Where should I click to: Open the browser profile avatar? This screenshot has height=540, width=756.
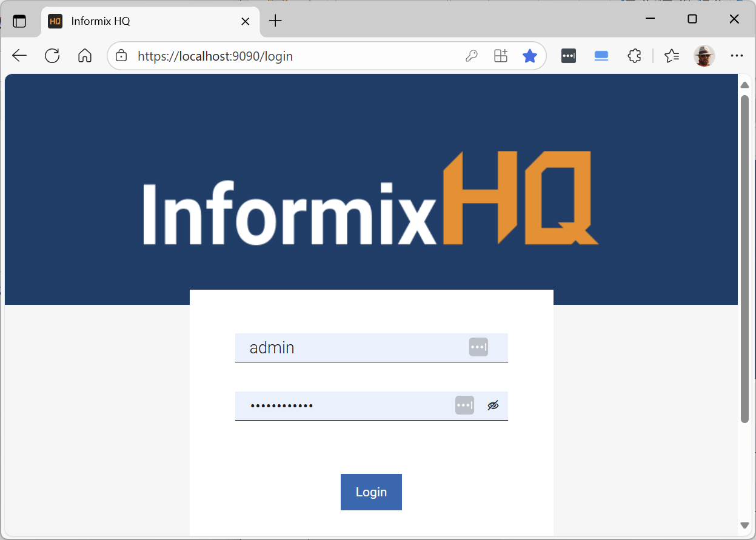704,56
